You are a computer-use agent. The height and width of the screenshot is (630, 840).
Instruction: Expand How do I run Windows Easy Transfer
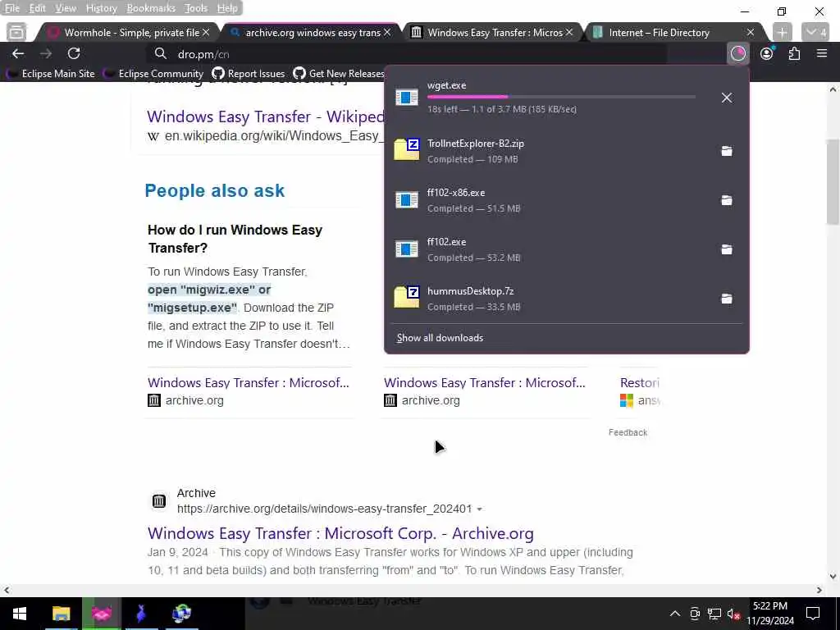(x=235, y=239)
